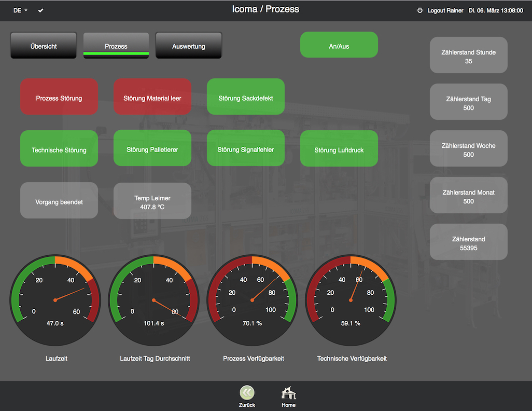Select the Zählerstand Monat counter
The image size is (532, 411).
point(468,195)
